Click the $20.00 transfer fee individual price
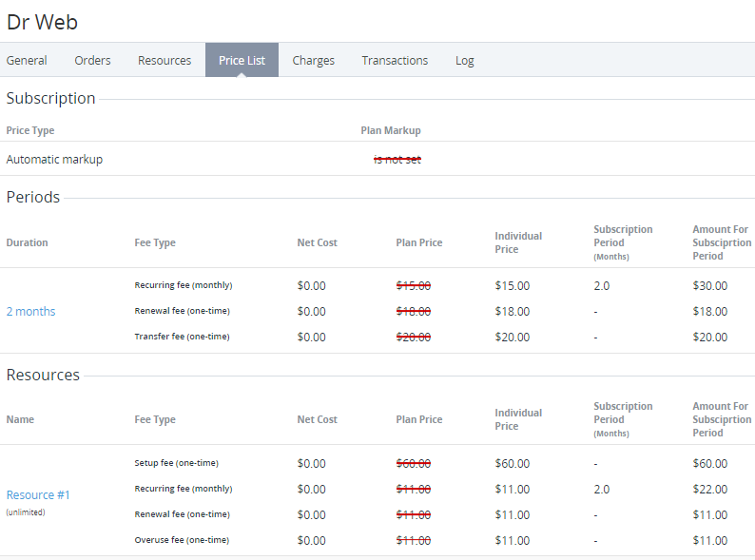 pos(513,337)
